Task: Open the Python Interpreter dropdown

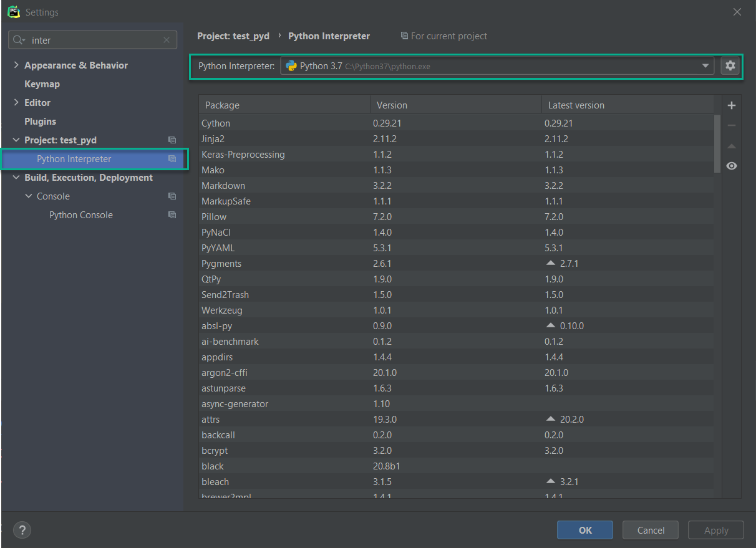Action: pyautogui.click(x=705, y=65)
